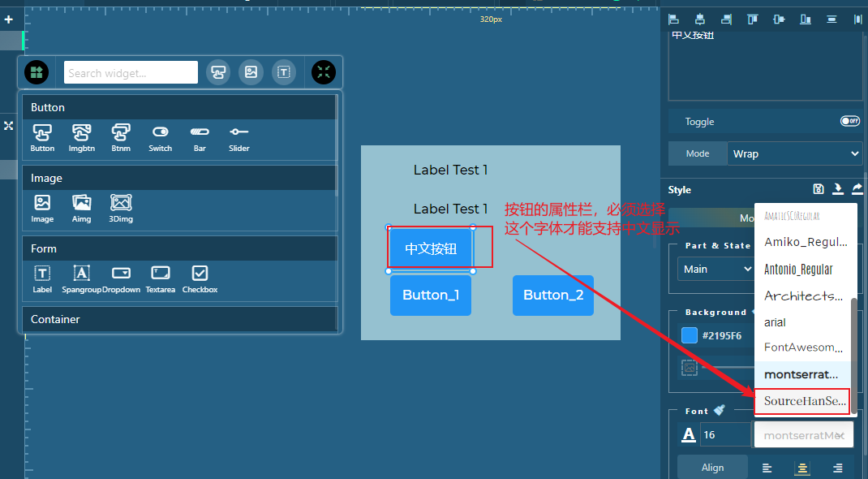Add a Switch widget from the palette

point(160,137)
